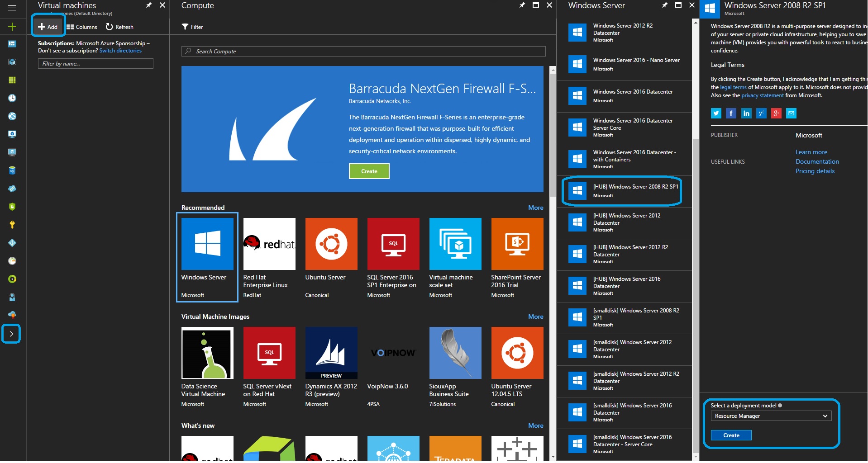The height and width of the screenshot is (463, 868).
Task: Pin the Compute blade
Action: point(522,5)
